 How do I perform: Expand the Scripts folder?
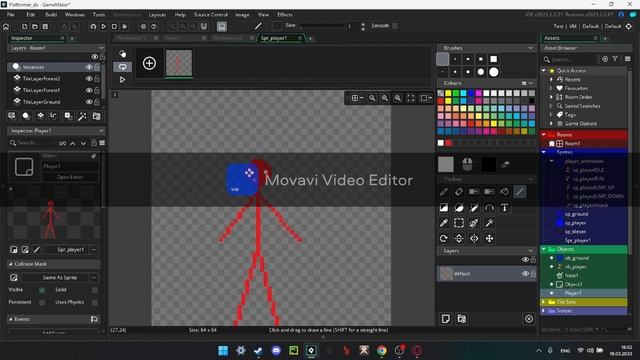click(544, 311)
